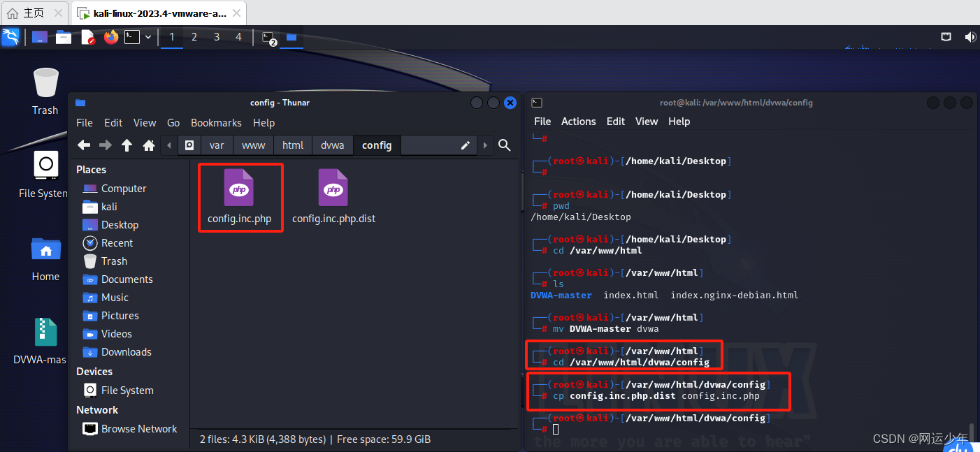
Task: Open terminal View menu
Action: (x=647, y=122)
